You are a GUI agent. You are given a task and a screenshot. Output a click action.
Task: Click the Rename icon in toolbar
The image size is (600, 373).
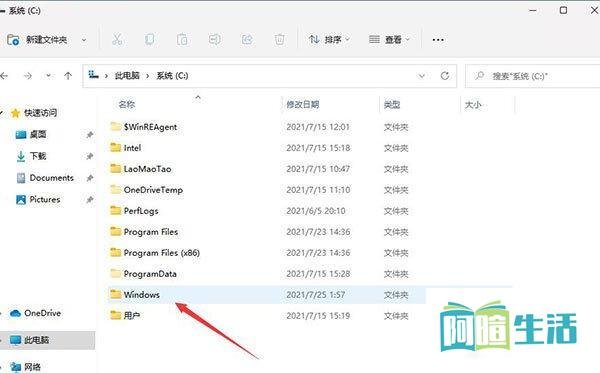point(215,39)
